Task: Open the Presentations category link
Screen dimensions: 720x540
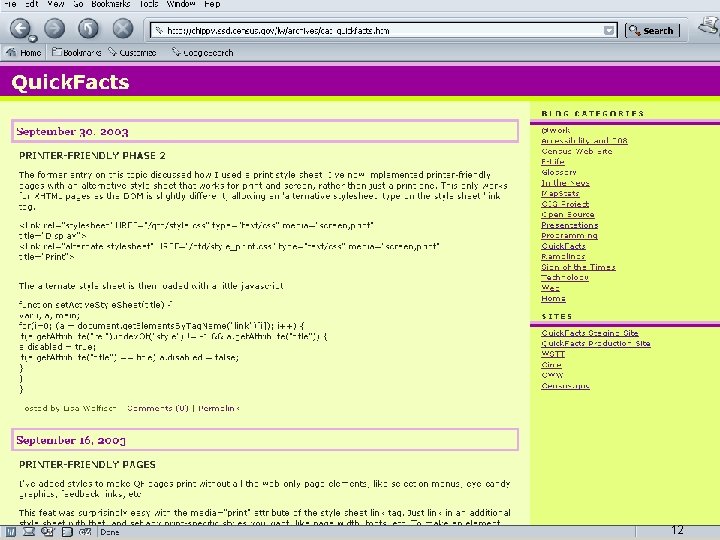Action: tap(569, 225)
